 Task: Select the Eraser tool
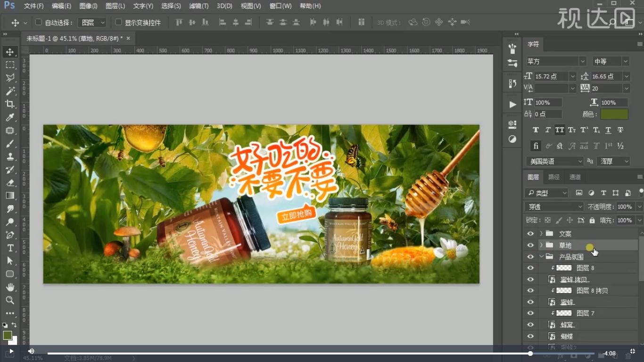10,183
